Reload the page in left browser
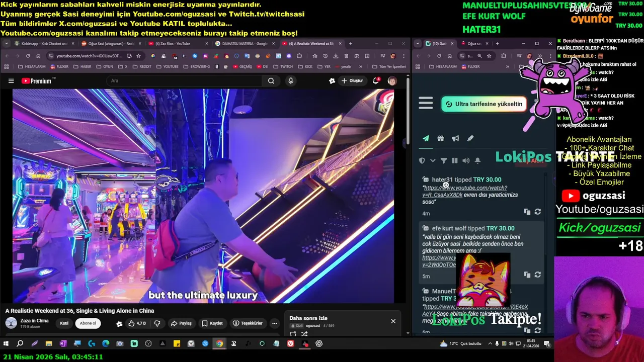Image resolution: width=644 pixels, height=362 pixels. [28, 56]
